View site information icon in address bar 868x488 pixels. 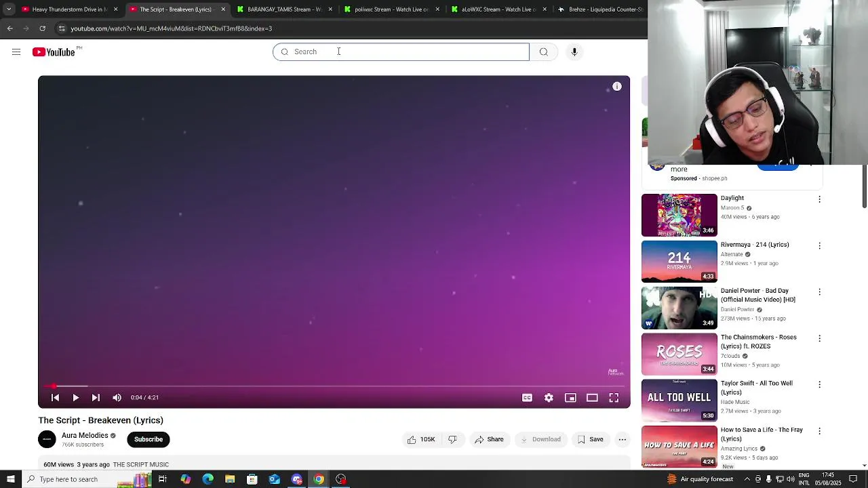click(62, 28)
